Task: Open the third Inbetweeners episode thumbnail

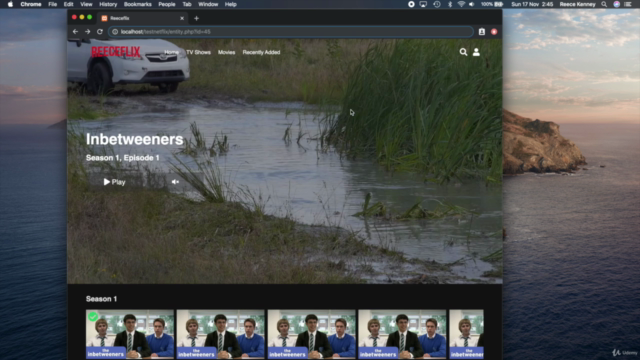Action: pos(311,334)
